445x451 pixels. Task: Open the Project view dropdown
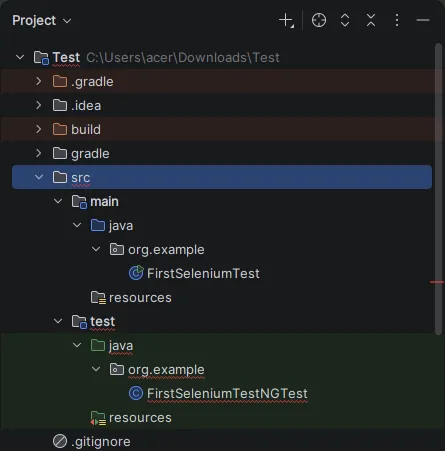pyautogui.click(x=42, y=21)
